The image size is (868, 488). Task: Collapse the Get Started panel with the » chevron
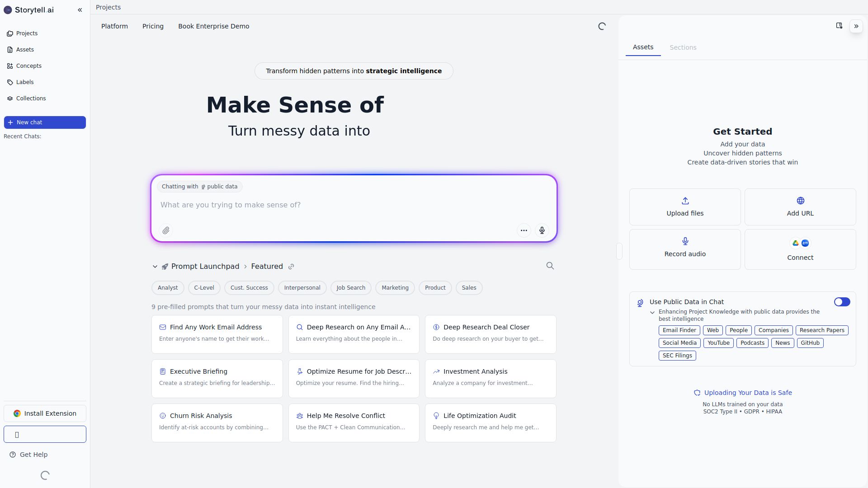pos(856,26)
